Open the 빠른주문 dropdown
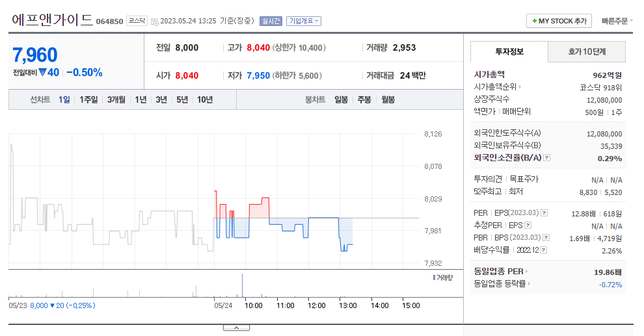This screenshot has height=336, width=644. coord(617,21)
